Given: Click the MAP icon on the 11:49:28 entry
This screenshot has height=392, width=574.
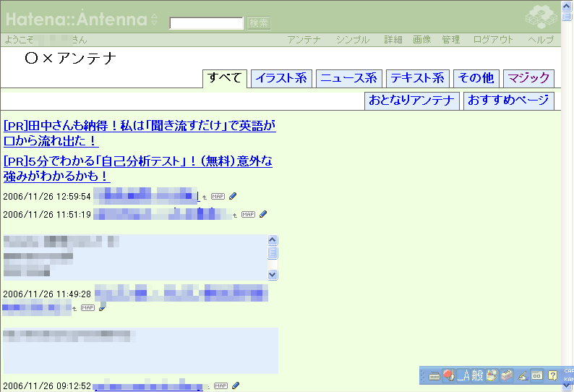Looking at the screenshot, I should 87,307.
